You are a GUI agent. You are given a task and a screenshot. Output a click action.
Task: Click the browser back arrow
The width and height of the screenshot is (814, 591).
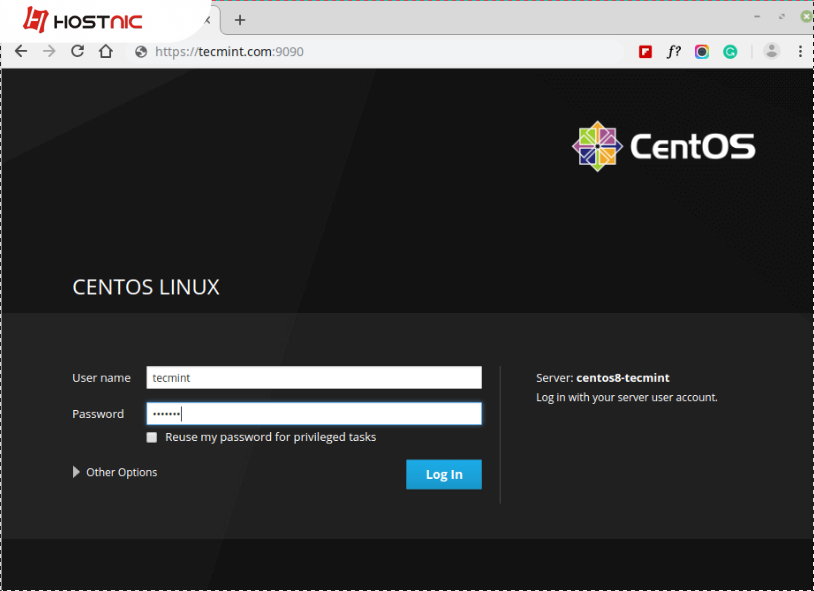(21, 52)
